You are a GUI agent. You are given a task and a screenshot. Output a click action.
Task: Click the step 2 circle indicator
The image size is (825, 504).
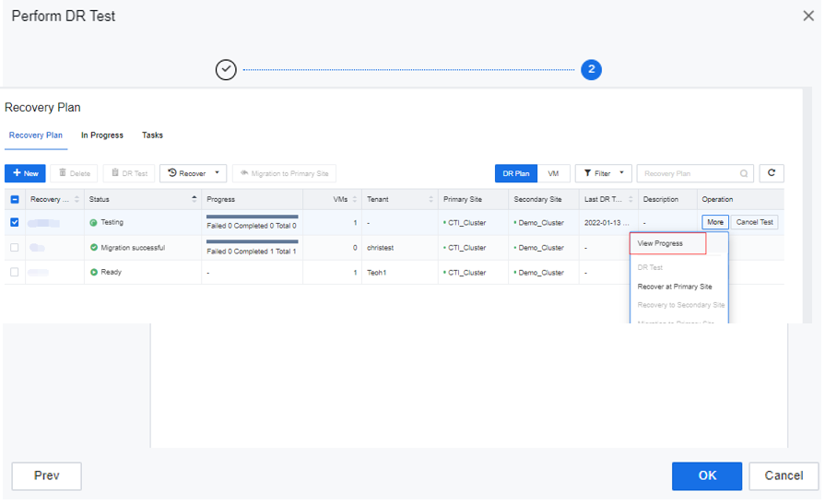591,69
